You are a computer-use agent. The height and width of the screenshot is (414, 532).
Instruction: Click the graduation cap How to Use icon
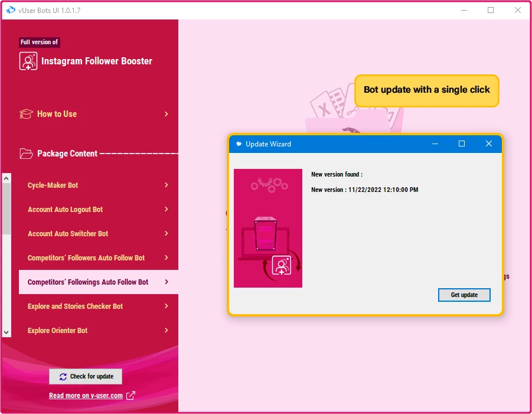click(x=26, y=114)
